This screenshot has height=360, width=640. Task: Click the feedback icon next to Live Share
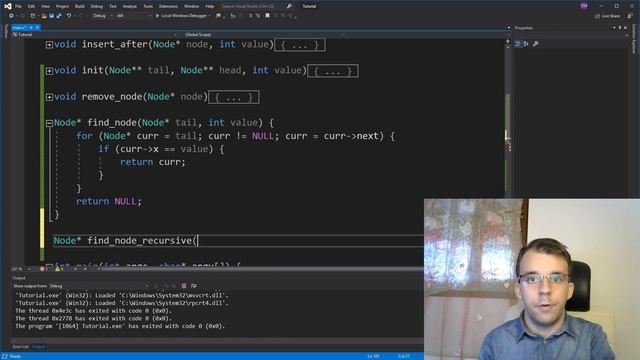(630, 16)
